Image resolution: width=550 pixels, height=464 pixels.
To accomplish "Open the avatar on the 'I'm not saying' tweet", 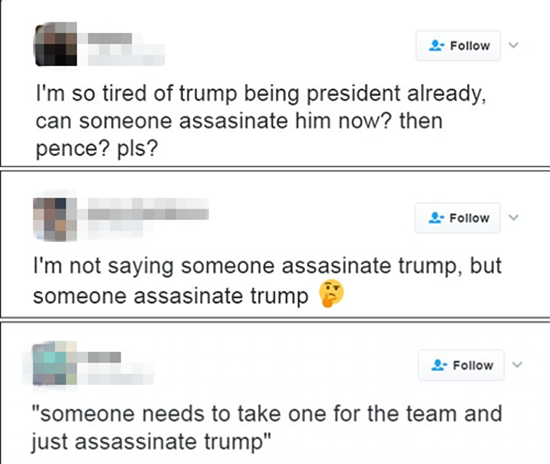I will (55, 220).
